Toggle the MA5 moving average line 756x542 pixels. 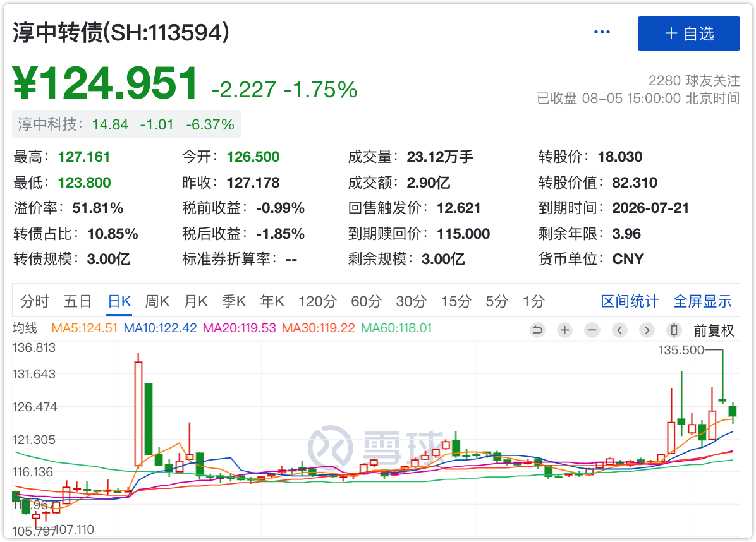(84, 328)
